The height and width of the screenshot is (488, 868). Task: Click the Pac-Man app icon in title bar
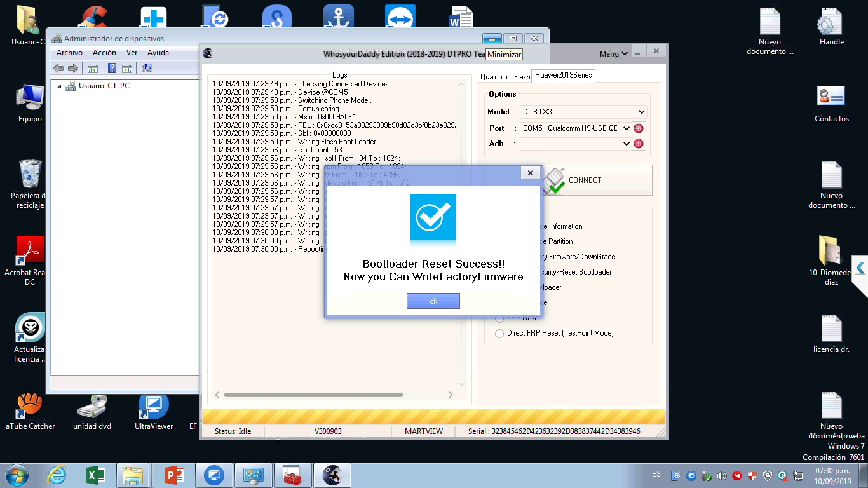pos(208,53)
